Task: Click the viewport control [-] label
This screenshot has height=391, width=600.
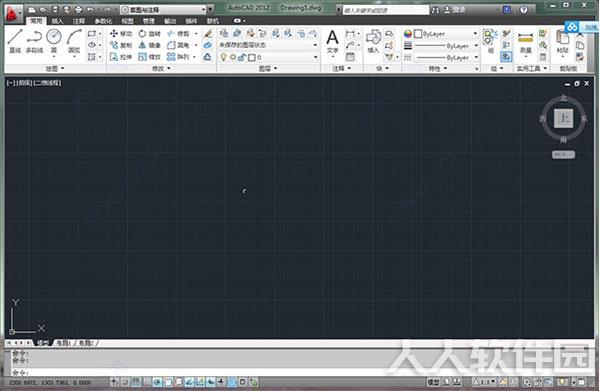Action: tap(11, 83)
